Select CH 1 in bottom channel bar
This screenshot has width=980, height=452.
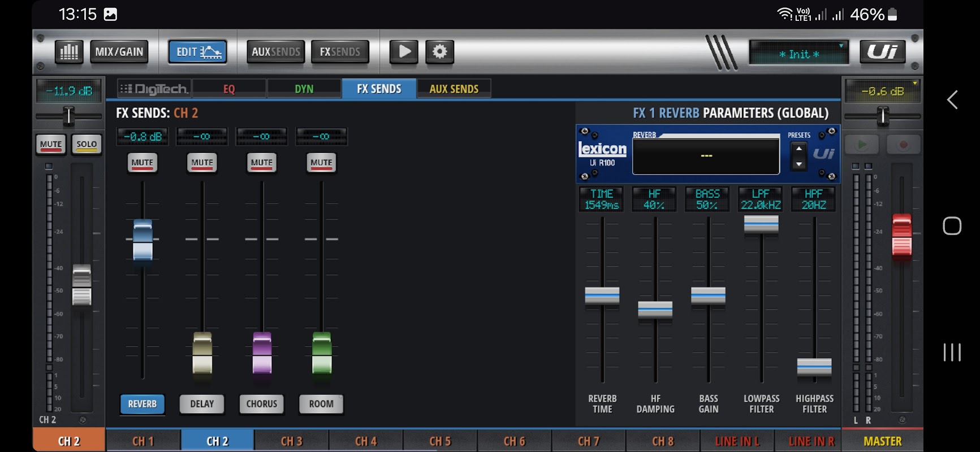pos(143,441)
